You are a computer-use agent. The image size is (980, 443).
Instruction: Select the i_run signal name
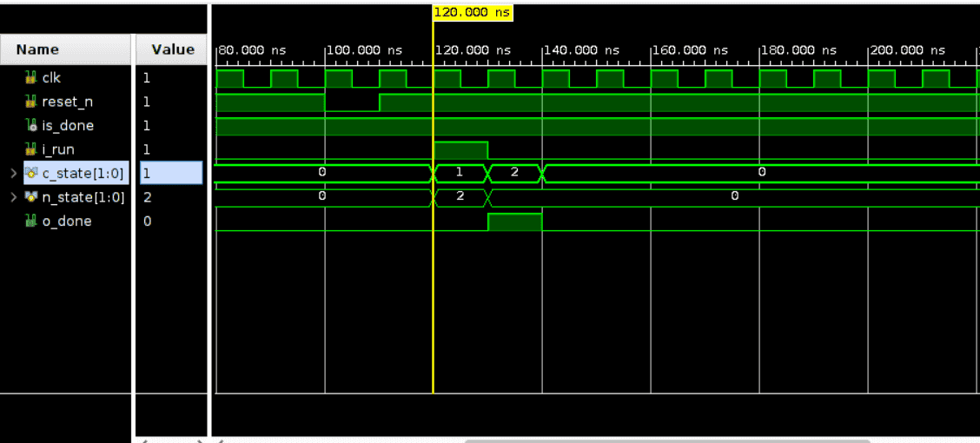coord(58,149)
